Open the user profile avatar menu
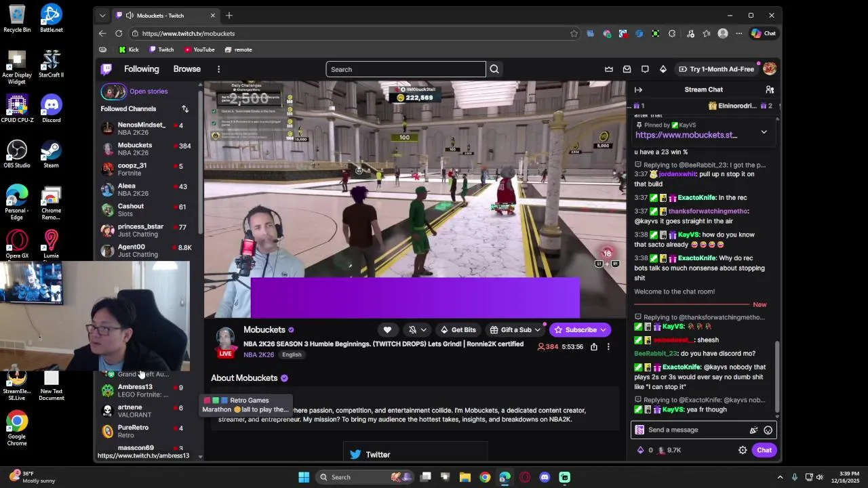Screen dimensions: 868x488 click(x=769, y=69)
